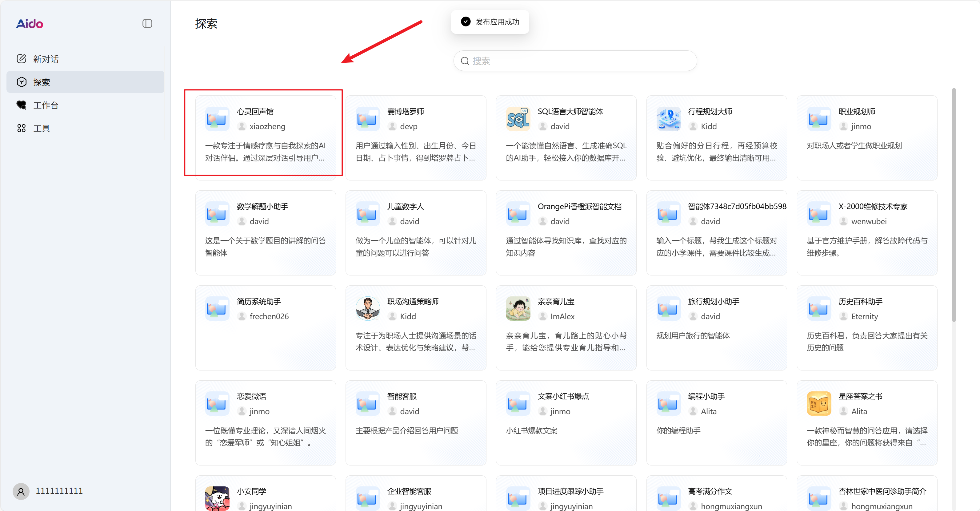Viewport: 980px width, 511px height.
Task: Dismiss the 发布应用成功 notification
Action: pyautogui.click(x=490, y=22)
